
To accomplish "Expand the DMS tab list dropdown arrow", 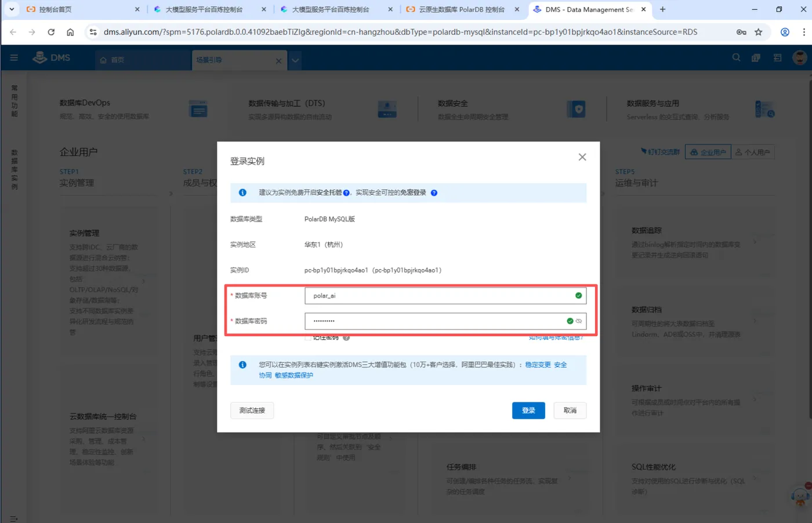I will pyautogui.click(x=295, y=60).
